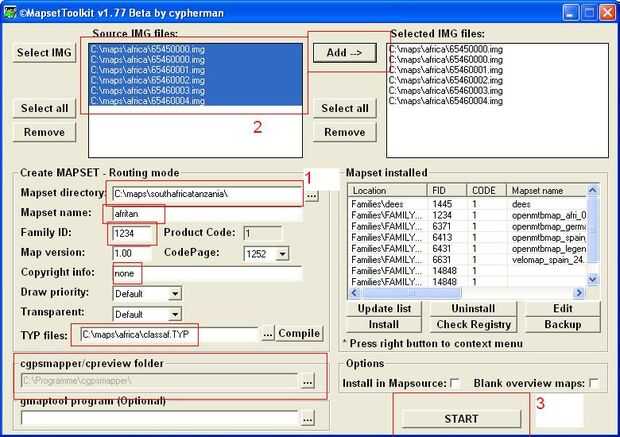Click the Compile button
The image size is (620, 437).
(x=299, y=334)
